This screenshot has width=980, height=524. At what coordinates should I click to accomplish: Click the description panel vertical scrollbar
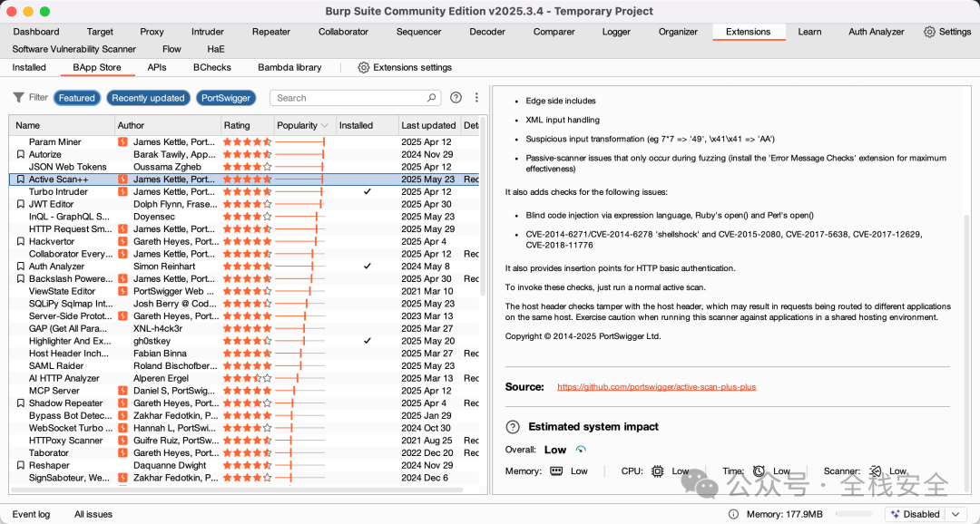click(x=967, y=353)
